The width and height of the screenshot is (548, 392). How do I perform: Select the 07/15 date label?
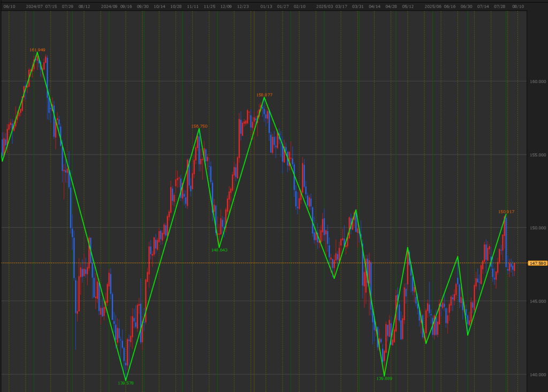tap(51, 6)
